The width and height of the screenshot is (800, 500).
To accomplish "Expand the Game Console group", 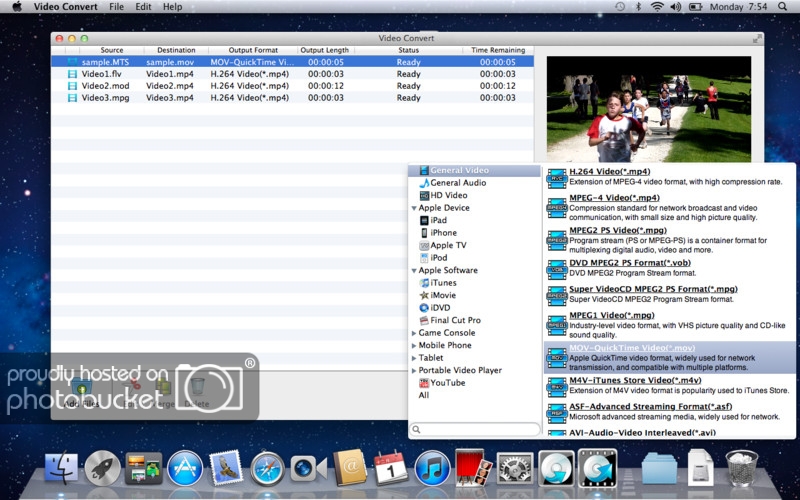I will coord(414,333).
